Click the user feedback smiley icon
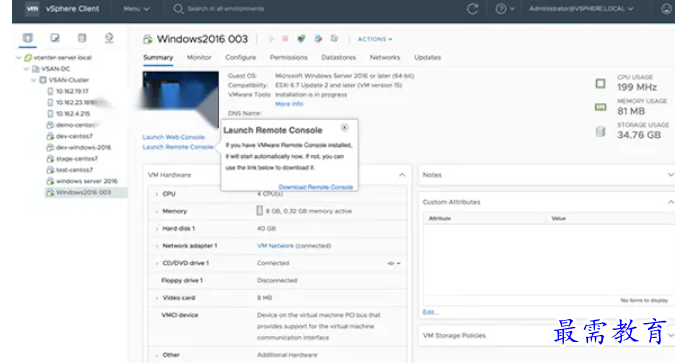 pos(666,9)
